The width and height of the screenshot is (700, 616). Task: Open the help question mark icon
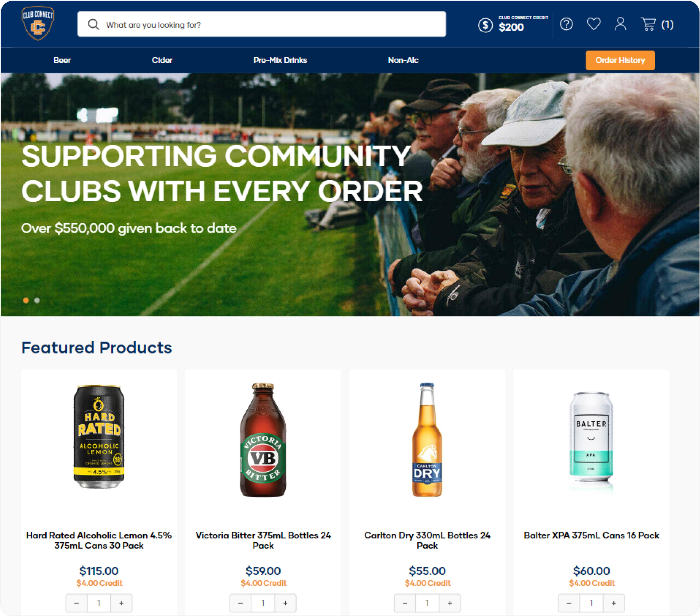click(x=566, y=24)
